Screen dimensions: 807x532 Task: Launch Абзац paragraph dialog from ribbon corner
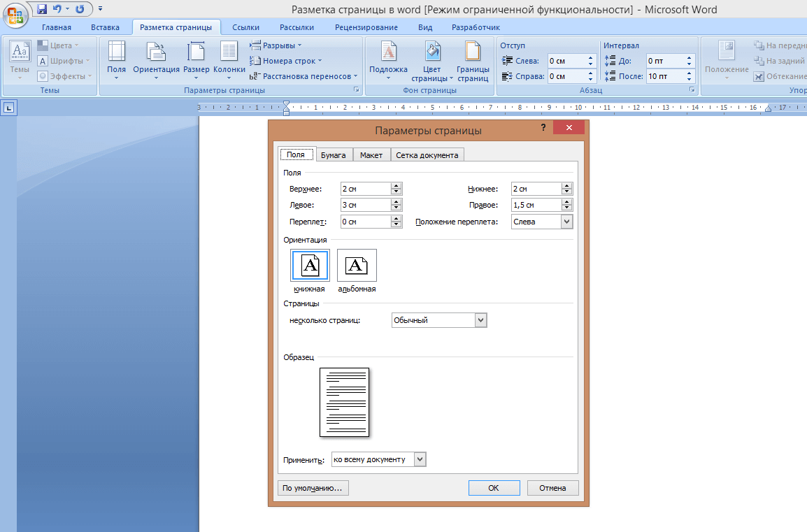pyautogui.click(x=692, y=90)
